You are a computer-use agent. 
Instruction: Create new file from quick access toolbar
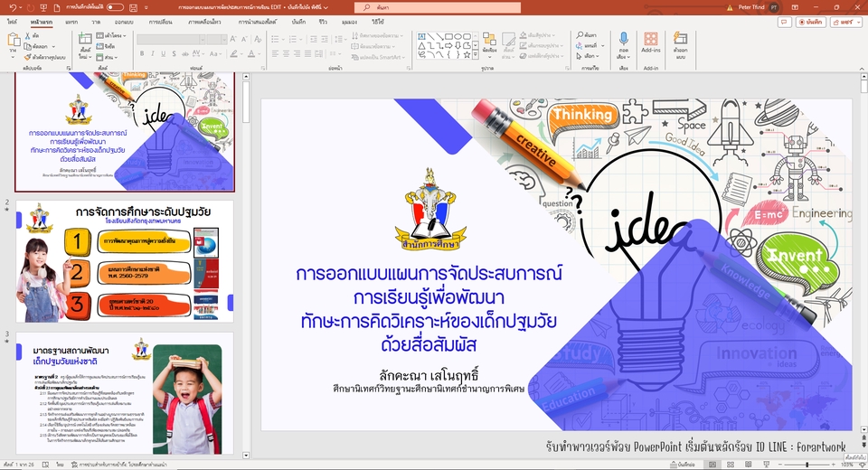58,8
